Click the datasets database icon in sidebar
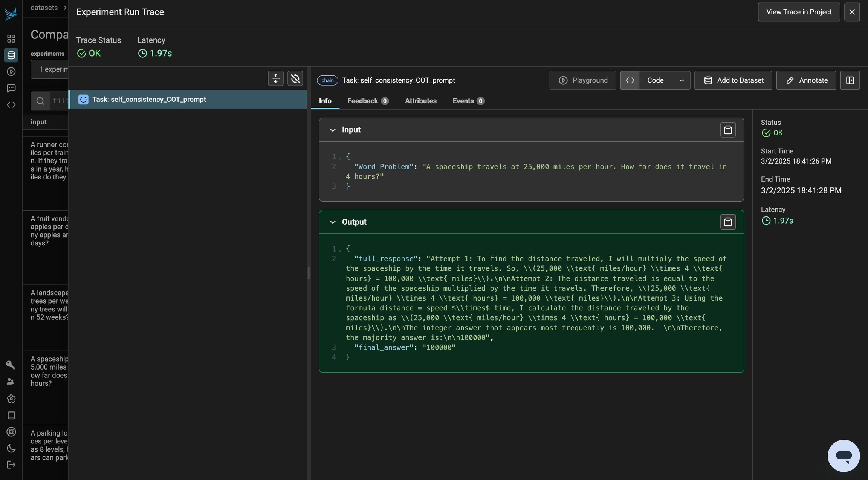The image size is (868, 480). pyautogui.click(x=11, y=55)
